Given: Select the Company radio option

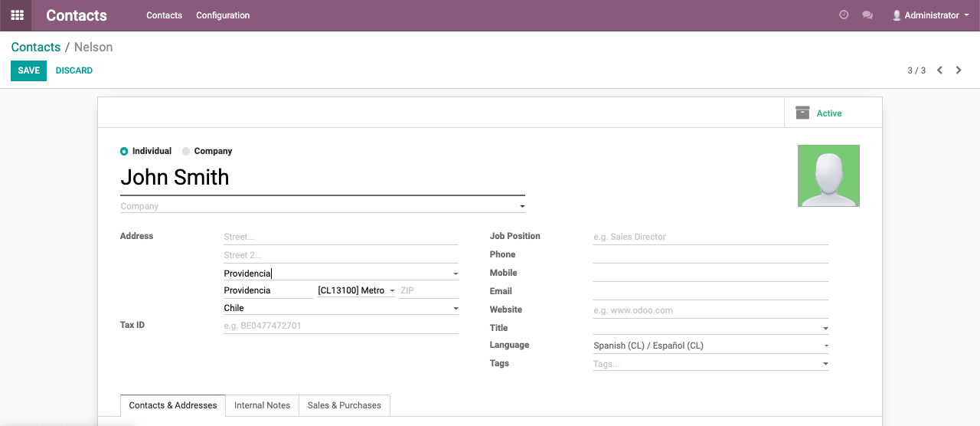Looking at the screenshot, I should [207, 151].
